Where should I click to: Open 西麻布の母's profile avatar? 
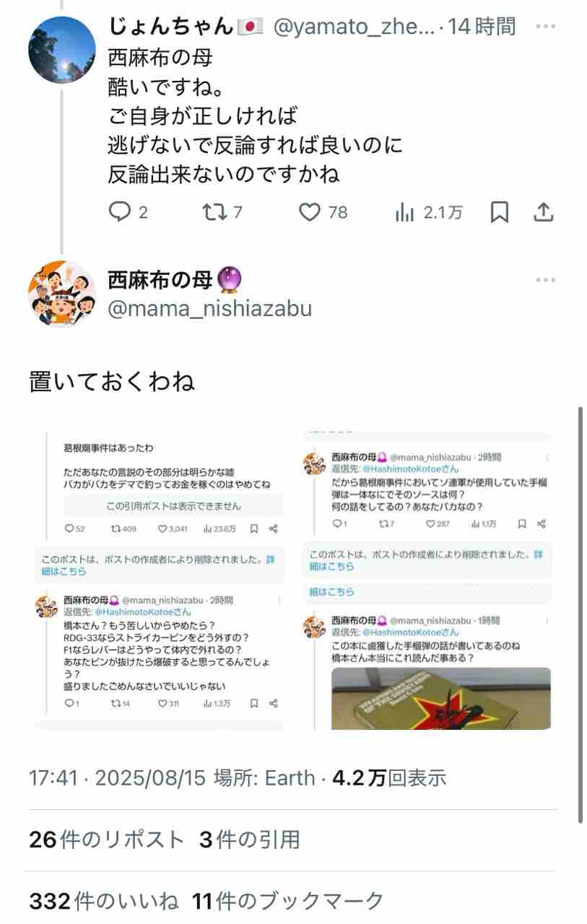(x=62, y=294)
